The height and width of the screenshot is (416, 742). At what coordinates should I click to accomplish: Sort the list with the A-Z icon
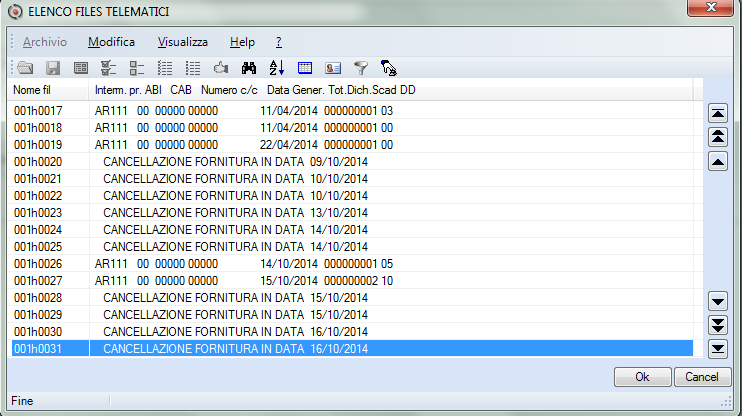pyautogui.click(x=277, y=68)
